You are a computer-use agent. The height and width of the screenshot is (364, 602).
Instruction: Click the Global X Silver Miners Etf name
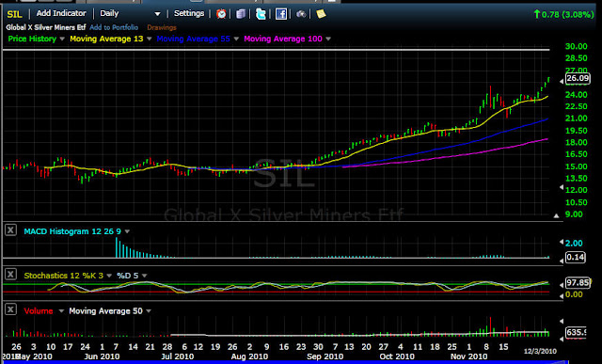point(46,27)
